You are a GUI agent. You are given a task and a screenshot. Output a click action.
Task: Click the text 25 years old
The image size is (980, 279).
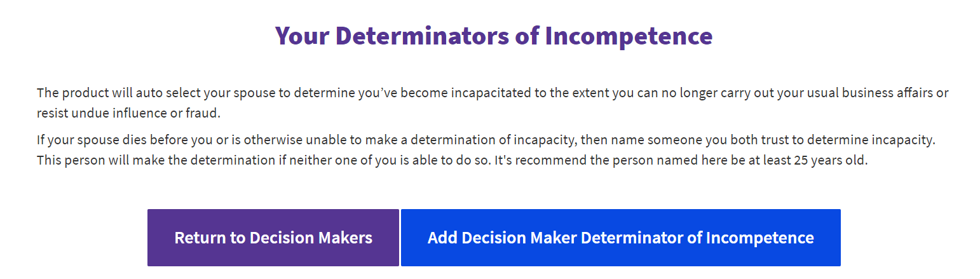831,160
